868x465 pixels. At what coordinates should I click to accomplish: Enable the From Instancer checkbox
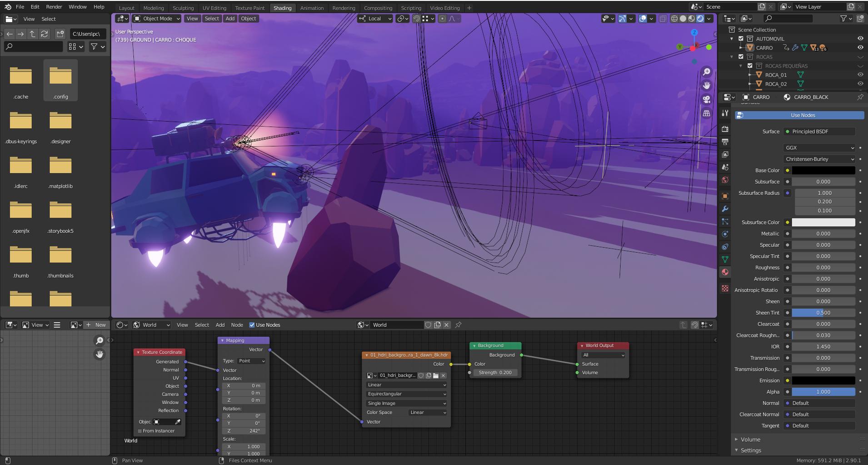(140, 431)
